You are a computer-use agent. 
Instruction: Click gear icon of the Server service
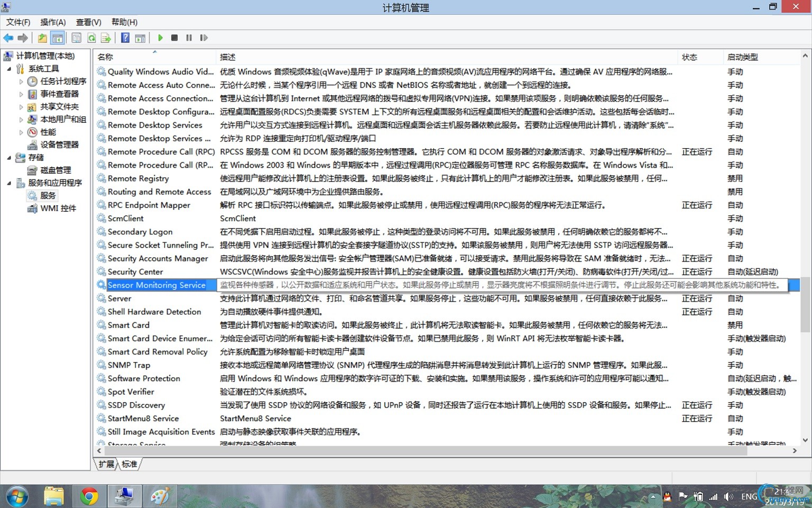(x=101, y=298)
